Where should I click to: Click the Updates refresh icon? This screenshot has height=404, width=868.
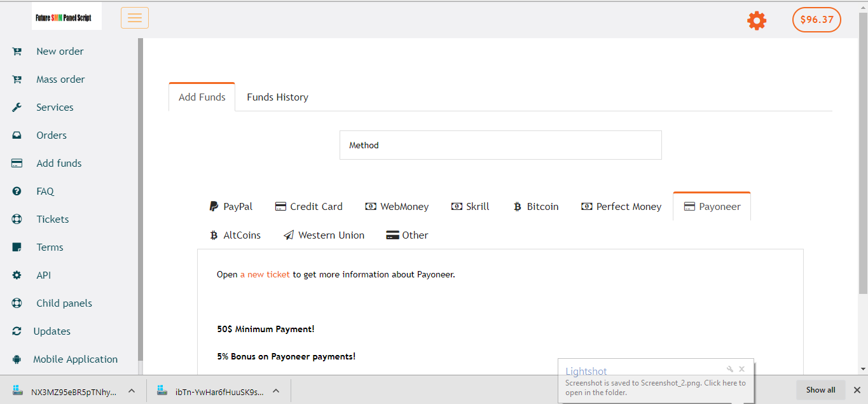(x=17, y=331)
